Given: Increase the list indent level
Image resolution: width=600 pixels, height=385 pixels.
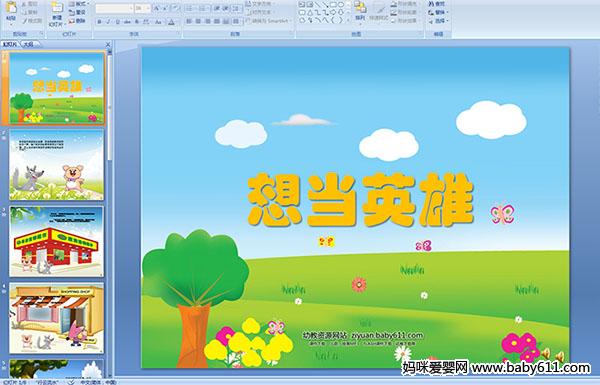Looking at the screenshot, I should click(x=226, y=8).
